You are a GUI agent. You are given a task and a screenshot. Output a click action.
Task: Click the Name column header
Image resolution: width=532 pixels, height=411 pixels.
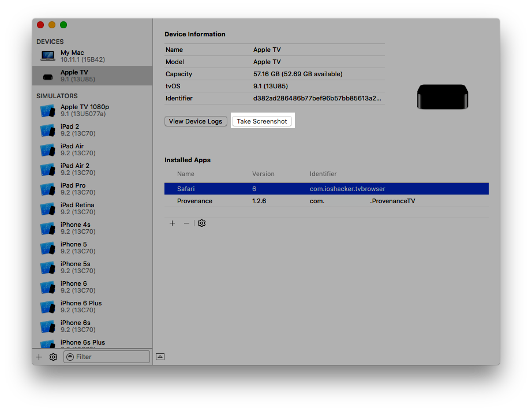pos(186,174)
